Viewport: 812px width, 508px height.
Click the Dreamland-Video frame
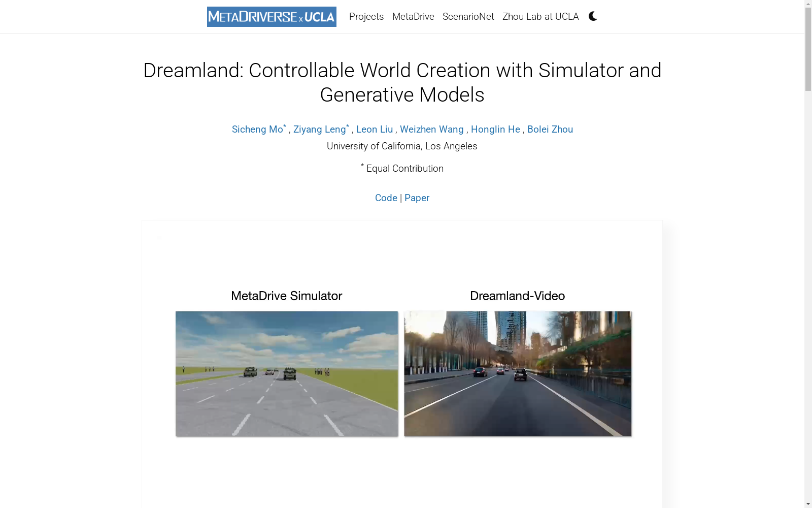518,373
